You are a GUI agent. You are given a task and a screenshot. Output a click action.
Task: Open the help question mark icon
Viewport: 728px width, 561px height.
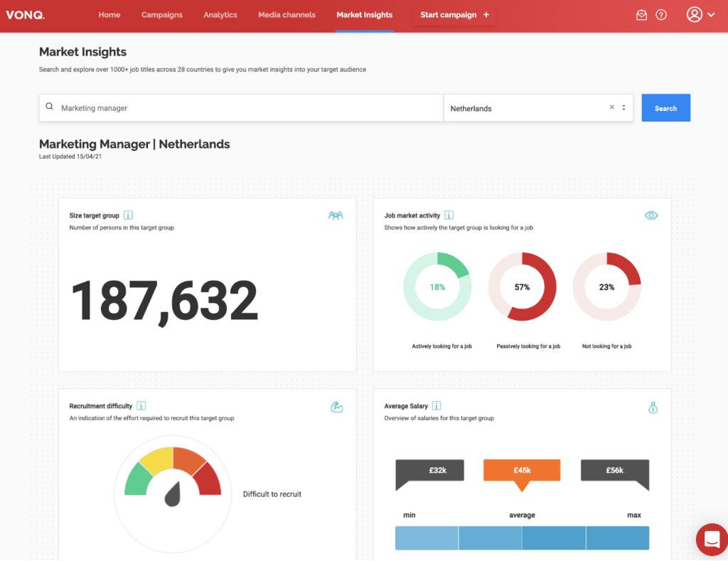(661, 15)
